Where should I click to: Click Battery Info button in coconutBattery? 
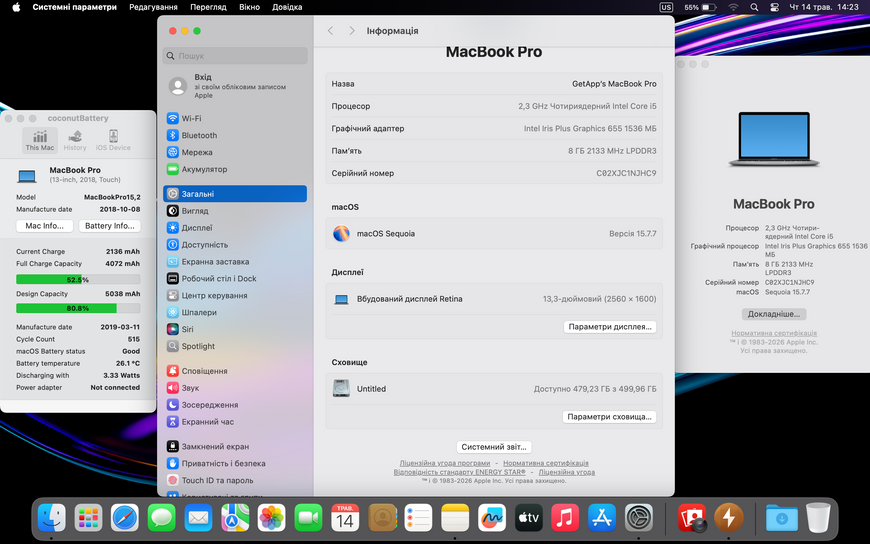[110, 226]
